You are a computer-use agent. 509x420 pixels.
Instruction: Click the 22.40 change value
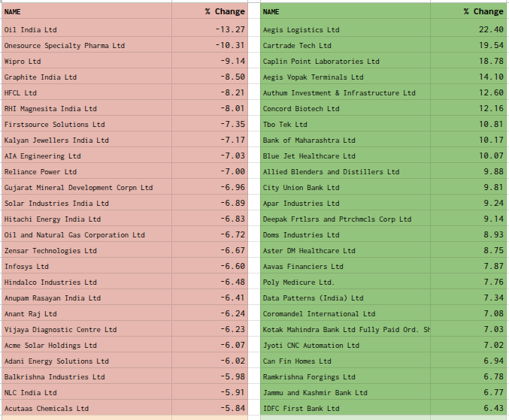[468, 30]
